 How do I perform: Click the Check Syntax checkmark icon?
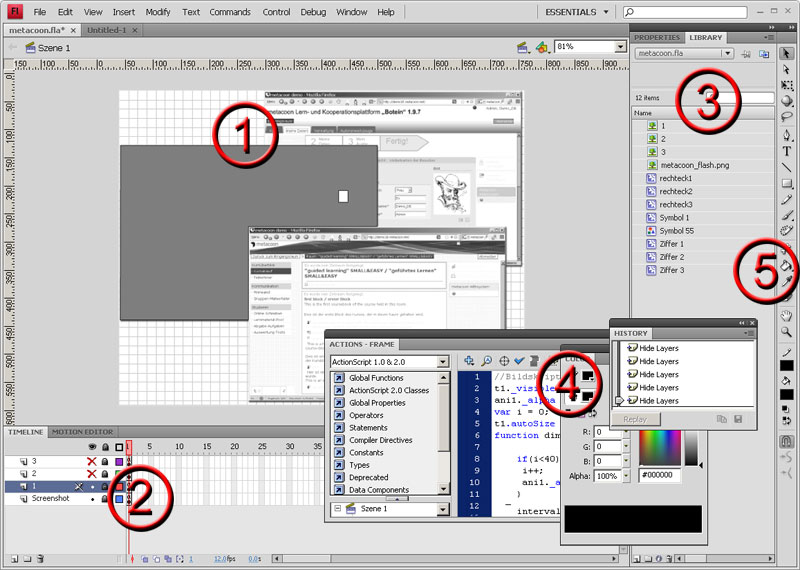click(520, 361)
